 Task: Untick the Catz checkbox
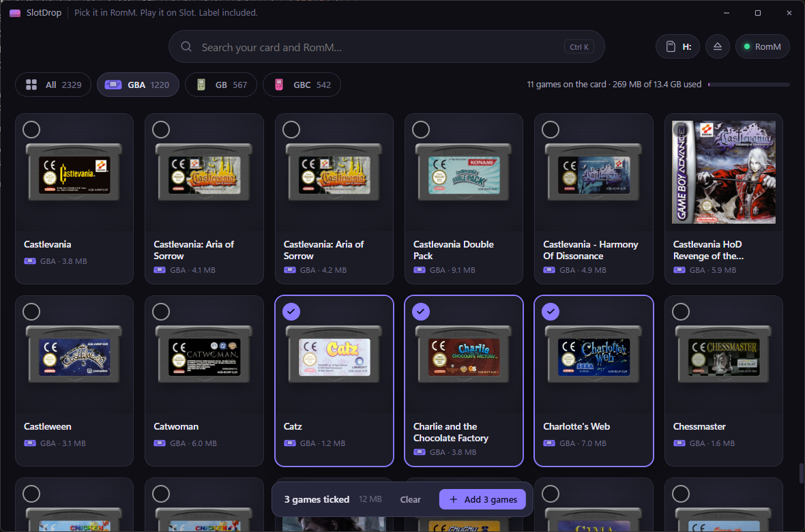291,311
